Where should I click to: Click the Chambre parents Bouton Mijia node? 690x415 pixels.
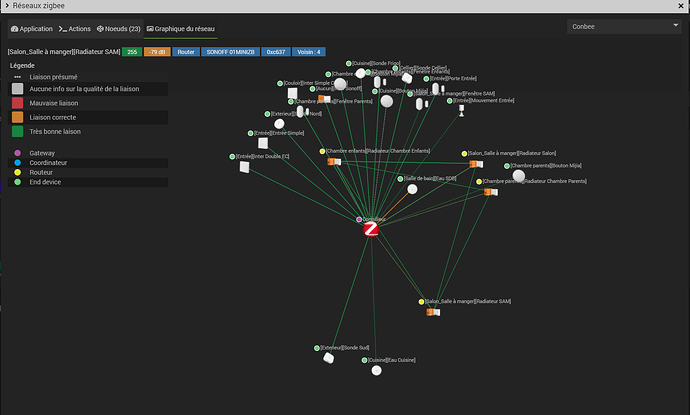[x=519, y=176]
